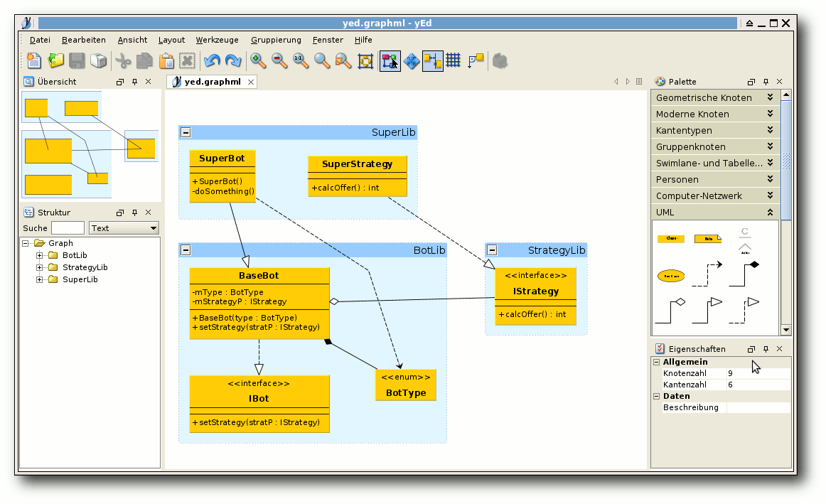Toggle orthogonal edges button
The image size is (826, 504).
[x=476, y=61]
